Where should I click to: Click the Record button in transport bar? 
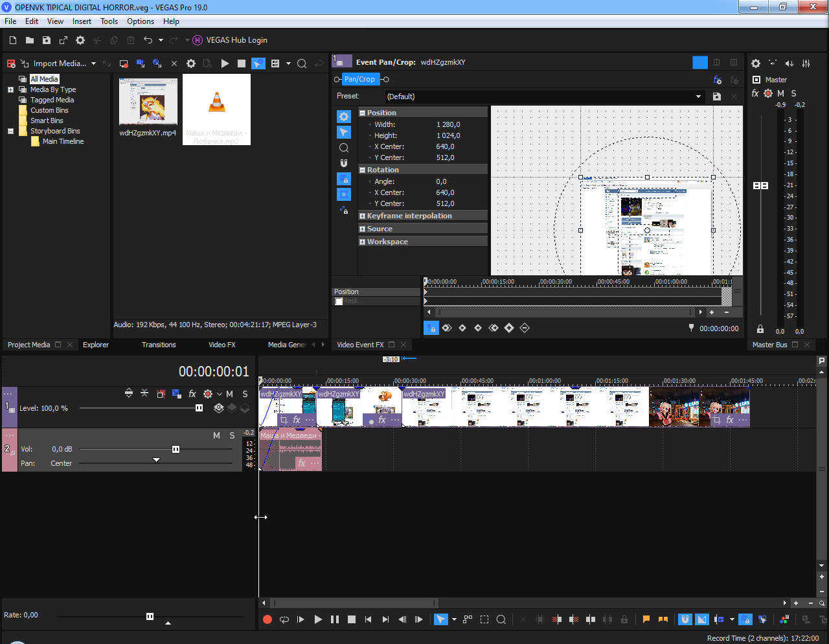267,619
